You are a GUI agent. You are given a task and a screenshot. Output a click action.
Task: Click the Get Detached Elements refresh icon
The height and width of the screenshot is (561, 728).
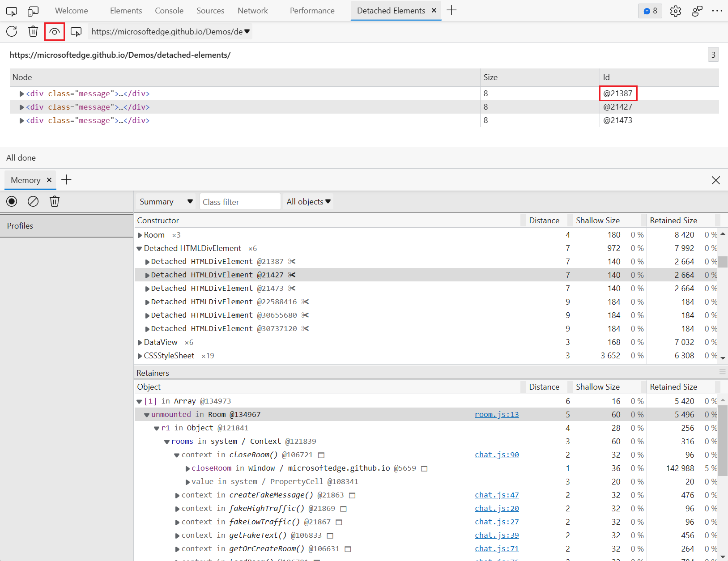pos(12,31)
